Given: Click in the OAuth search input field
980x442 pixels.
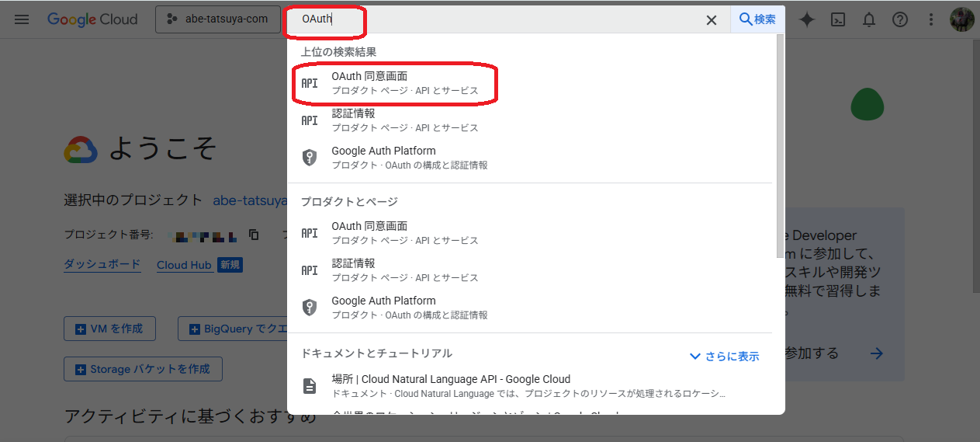Looking at the screenshot, I should (504, 20).
